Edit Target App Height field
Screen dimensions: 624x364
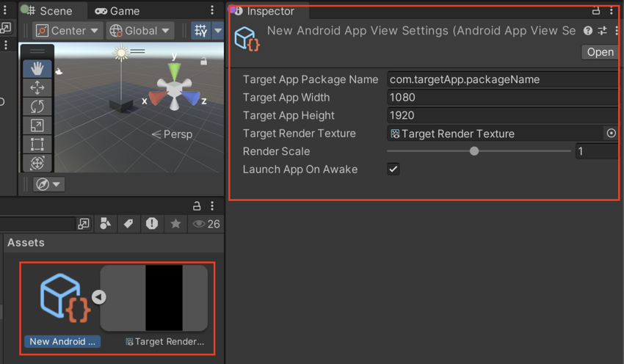(503, 115)
